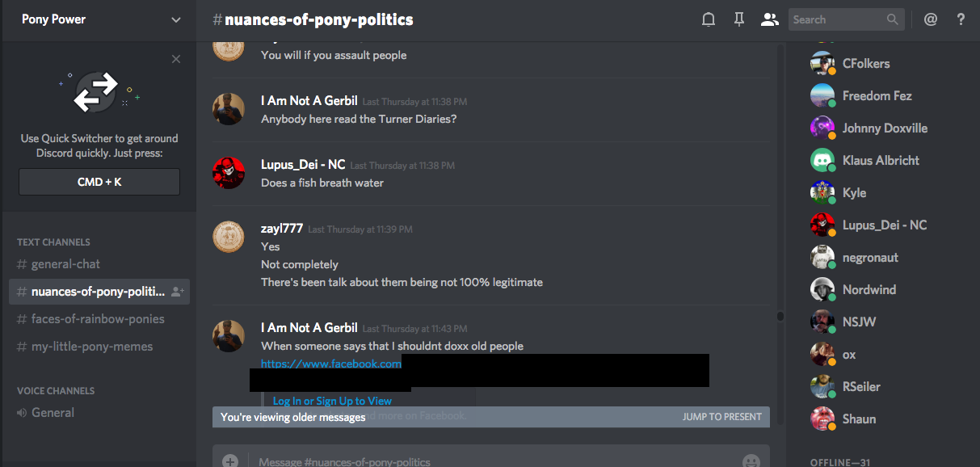
Task: Collapse the VOICE CHANNELS category
Action: click(56, 390)
